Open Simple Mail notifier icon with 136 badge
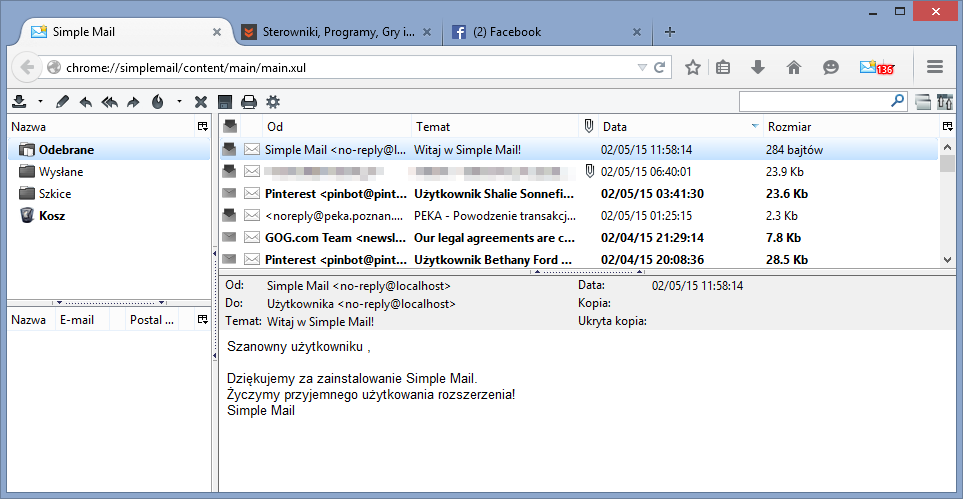 coord(875,68)
